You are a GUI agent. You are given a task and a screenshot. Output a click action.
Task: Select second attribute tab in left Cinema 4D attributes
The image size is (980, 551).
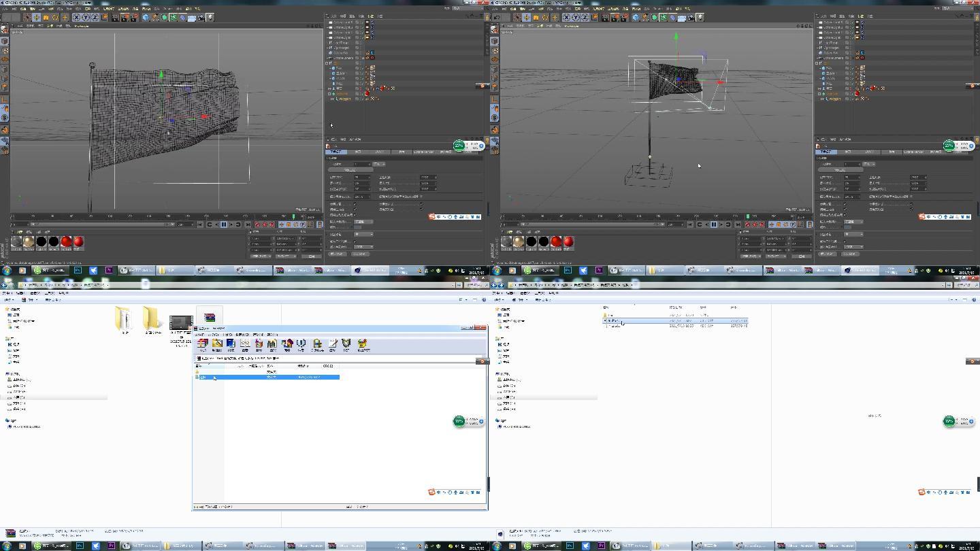click(x=358, y=152)
